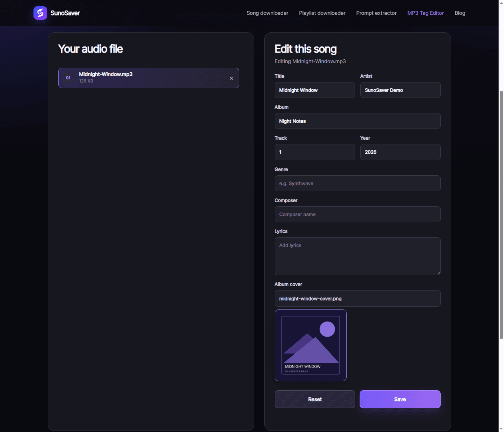Click the "126 KB" file size text
The image size is (504, 432).
[x=86, y=81]
